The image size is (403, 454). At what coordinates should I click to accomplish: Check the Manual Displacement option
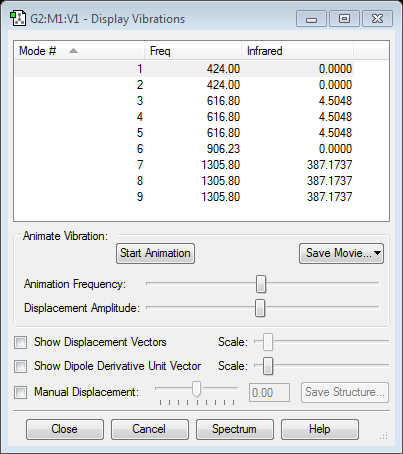[21, 392]
